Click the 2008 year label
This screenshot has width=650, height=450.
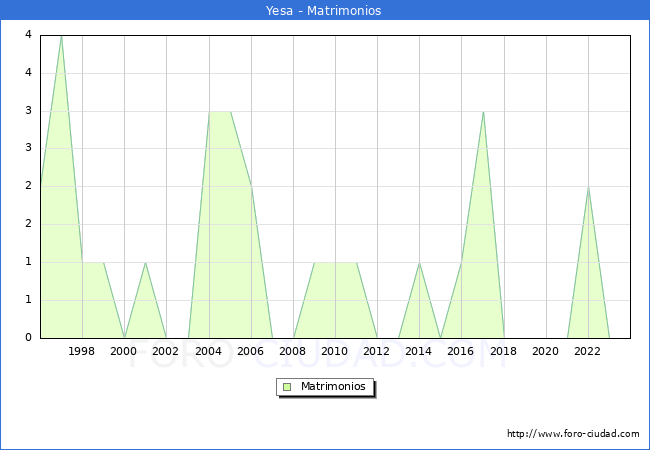click(x=293, y=351)
